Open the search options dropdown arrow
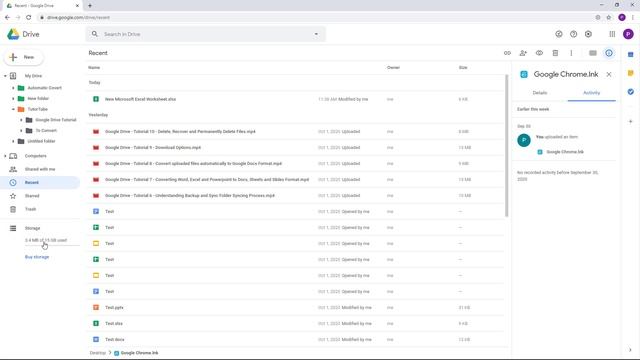This screenshot has width=640, height=360. tap(316, 34)
